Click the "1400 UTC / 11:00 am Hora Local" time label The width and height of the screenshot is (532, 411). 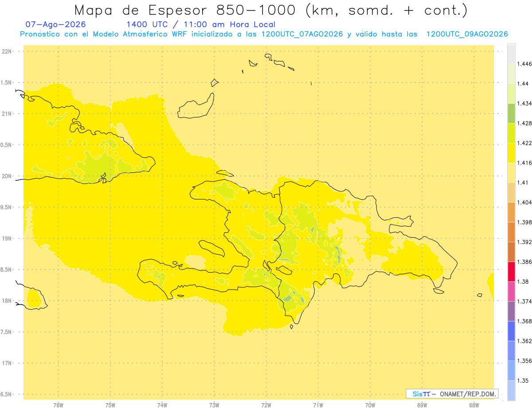[201, 25]
